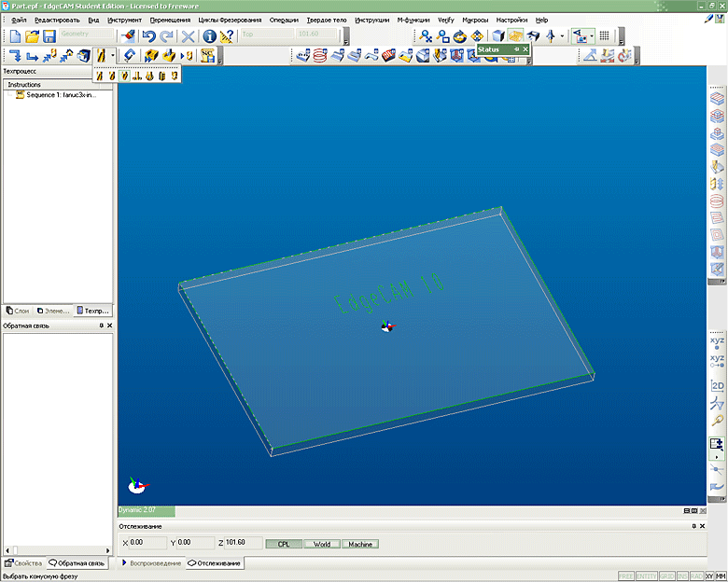
Task: Switch to the Отслеживание tab
Action: [215, 563]
